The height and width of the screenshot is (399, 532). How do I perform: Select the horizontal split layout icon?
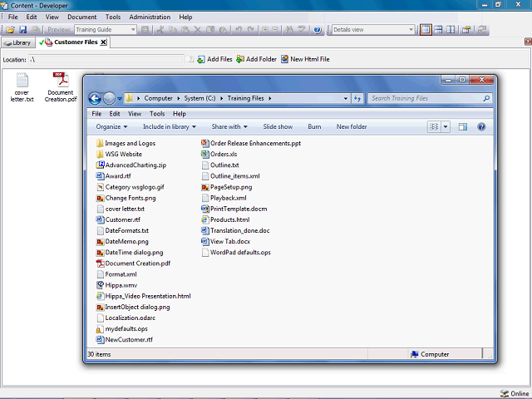pos(438,30)
